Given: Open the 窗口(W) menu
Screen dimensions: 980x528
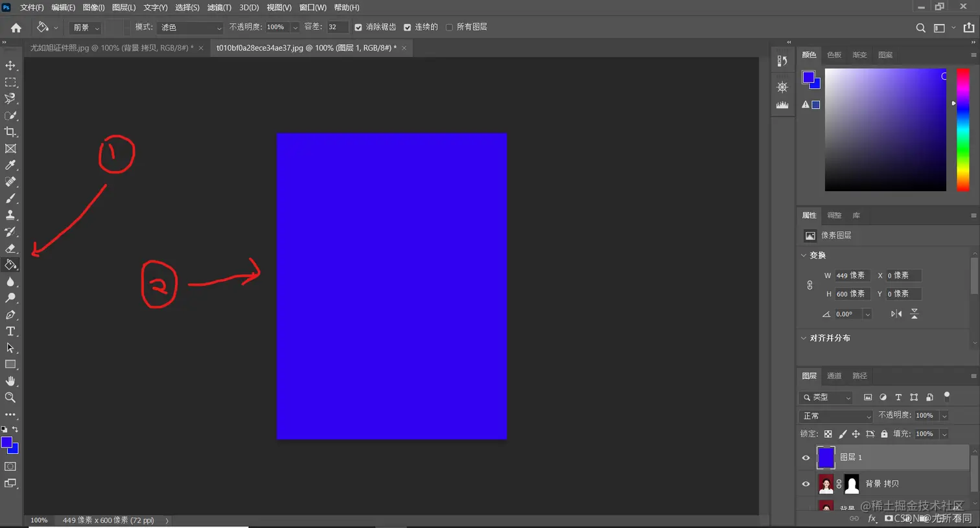Looking at the screenshot, I should 313,8.
